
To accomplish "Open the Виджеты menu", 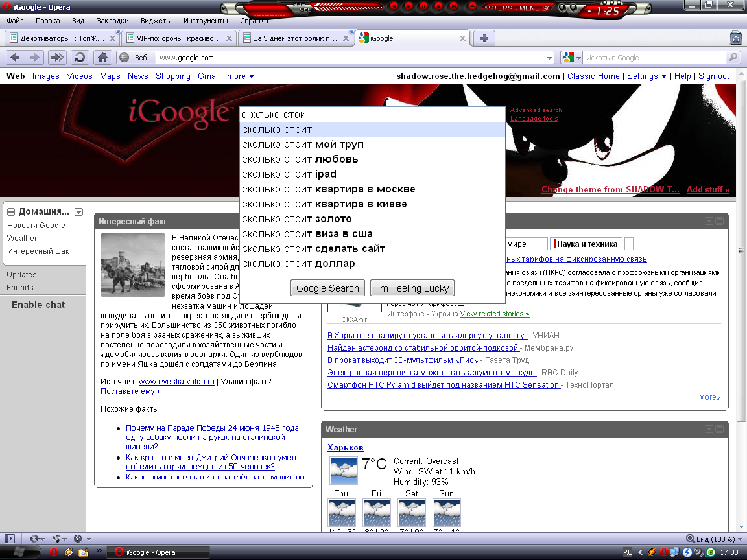I will pyautogui.click(x=156, y=21).
